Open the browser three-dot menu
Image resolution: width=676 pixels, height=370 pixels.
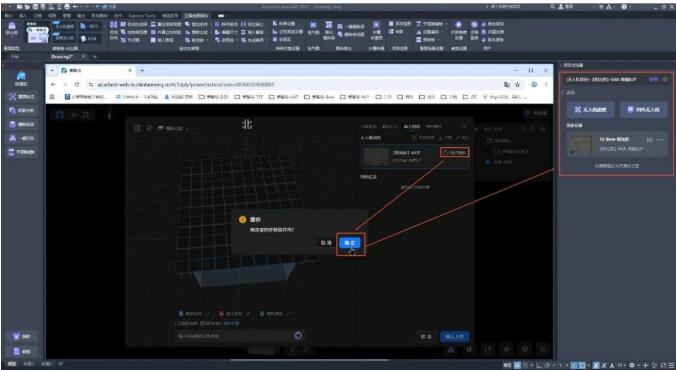coord(546,85)
